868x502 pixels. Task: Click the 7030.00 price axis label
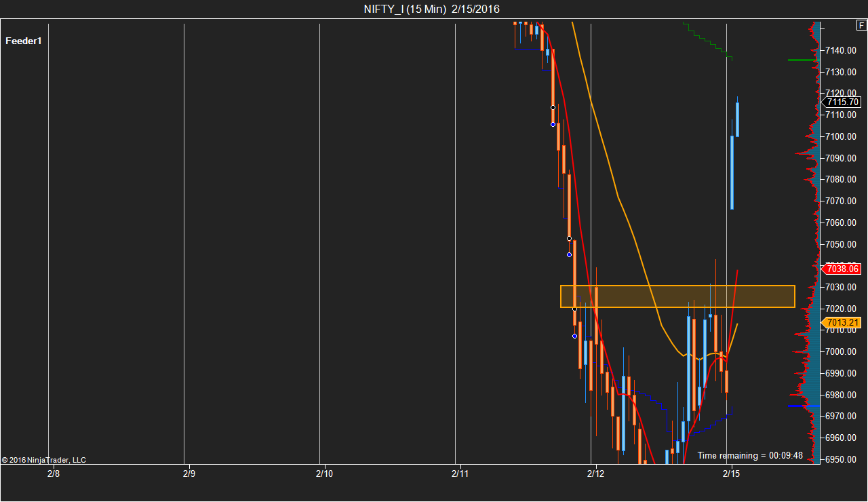point(841,287)
